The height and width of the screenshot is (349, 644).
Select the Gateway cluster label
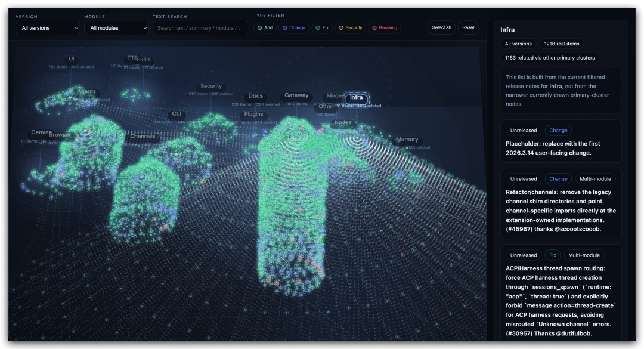pos(296,95)
